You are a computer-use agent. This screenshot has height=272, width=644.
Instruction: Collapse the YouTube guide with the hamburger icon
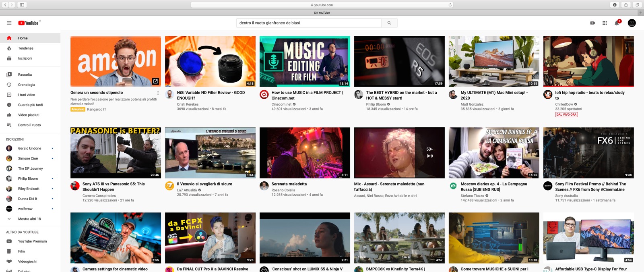point(9,23)
